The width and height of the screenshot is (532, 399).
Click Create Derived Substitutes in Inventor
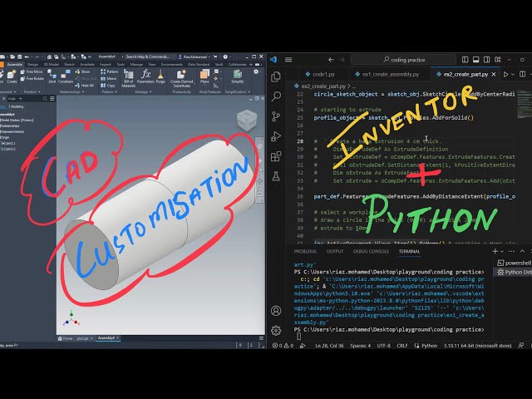181,78
